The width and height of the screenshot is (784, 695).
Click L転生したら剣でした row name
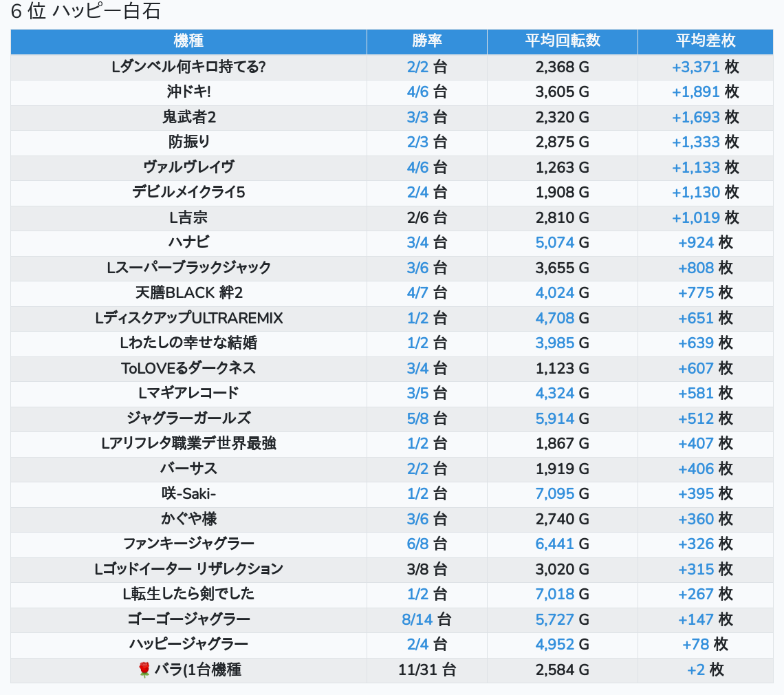point(188,594)
